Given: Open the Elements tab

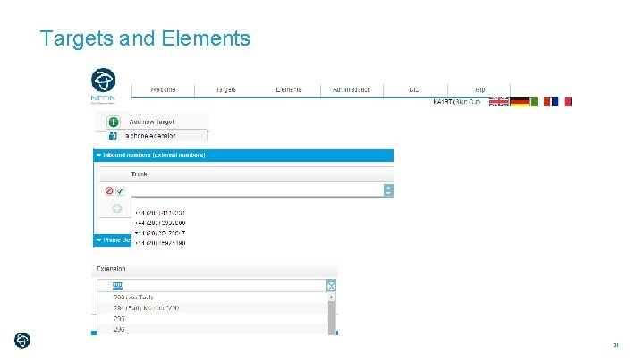Looking at the screenshot, I should [x=288, y=90].
